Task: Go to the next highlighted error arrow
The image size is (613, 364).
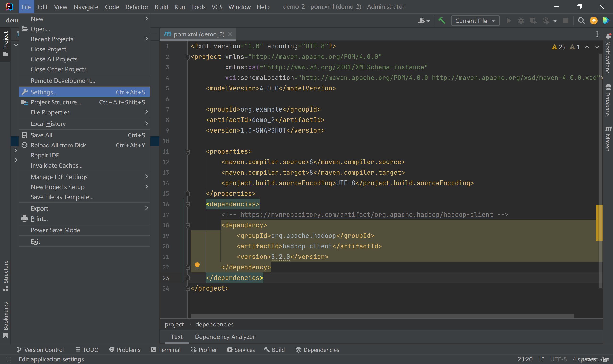Action: (x=597, y=47)
